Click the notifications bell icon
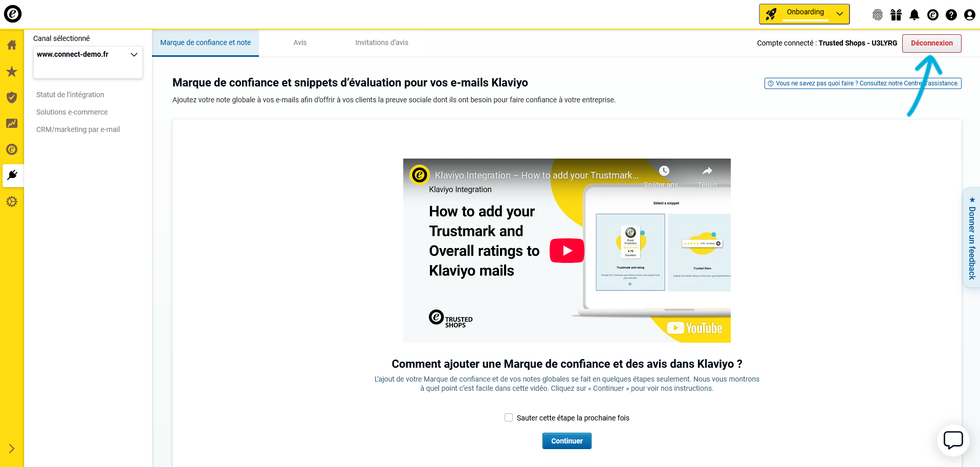Screen dimensions: 980x467 click(x=914, y=15)
